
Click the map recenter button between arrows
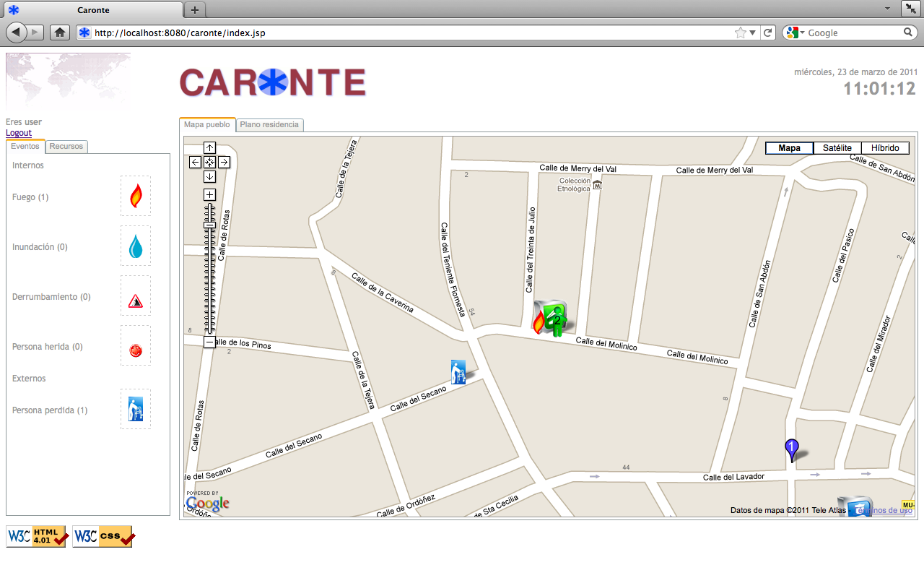(209, 162)
